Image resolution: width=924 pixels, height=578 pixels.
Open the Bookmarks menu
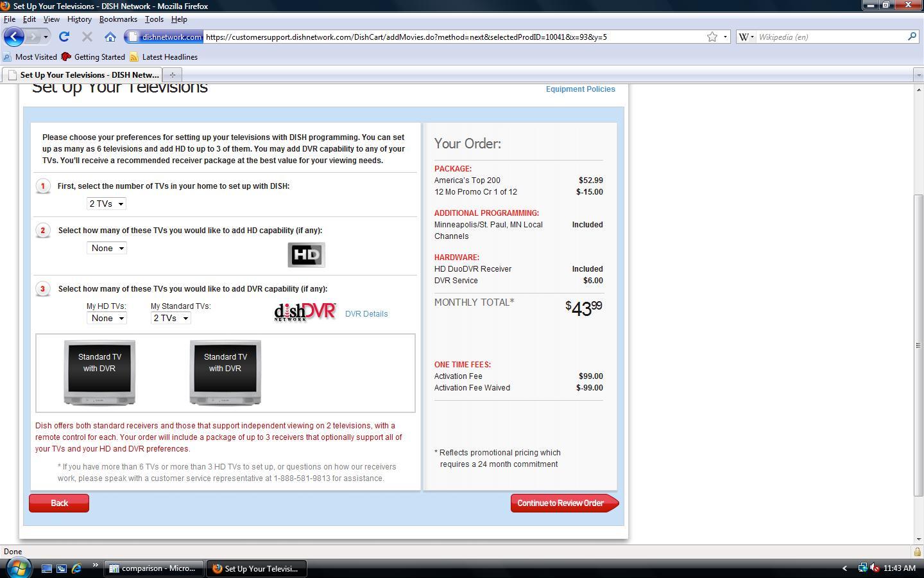(118, 19)
